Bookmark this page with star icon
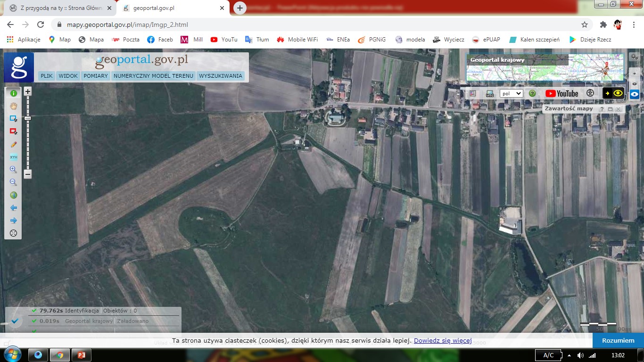 pyautogui.click(x=585, y=25)
